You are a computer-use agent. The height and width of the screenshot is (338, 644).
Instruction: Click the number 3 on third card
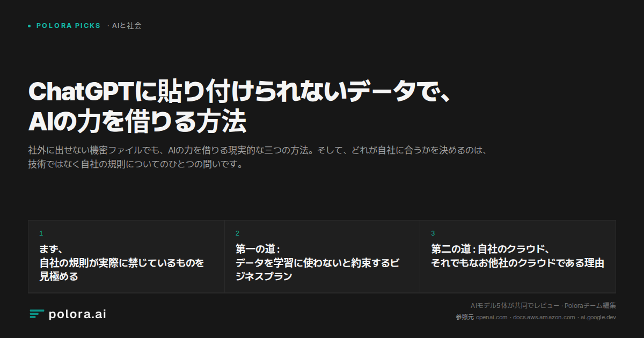pyautogui.click(x=433, y=233)
